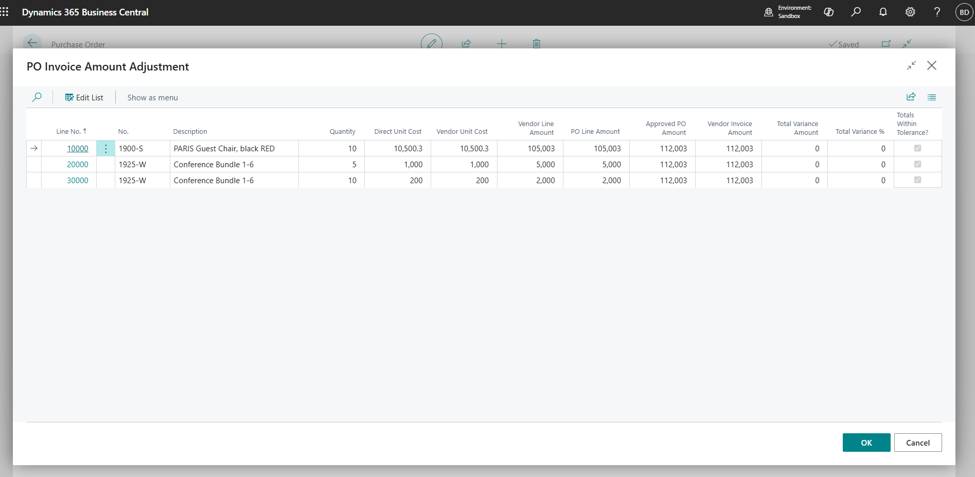Toggle the Within Tolerance checkbox for line 10000
The image size is (975, 477).
[917, 148]
